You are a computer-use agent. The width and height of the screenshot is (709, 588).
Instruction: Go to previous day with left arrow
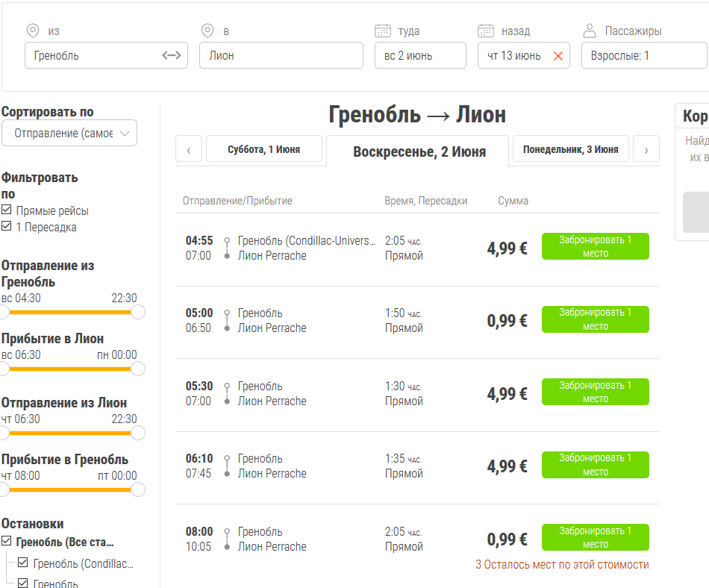189,149
